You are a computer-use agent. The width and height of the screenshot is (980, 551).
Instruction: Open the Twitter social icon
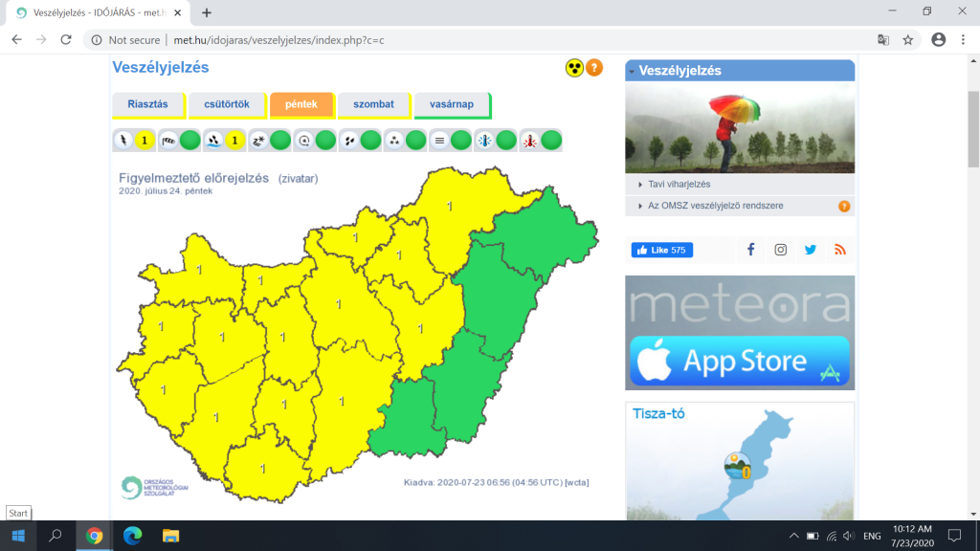point(811,250)
